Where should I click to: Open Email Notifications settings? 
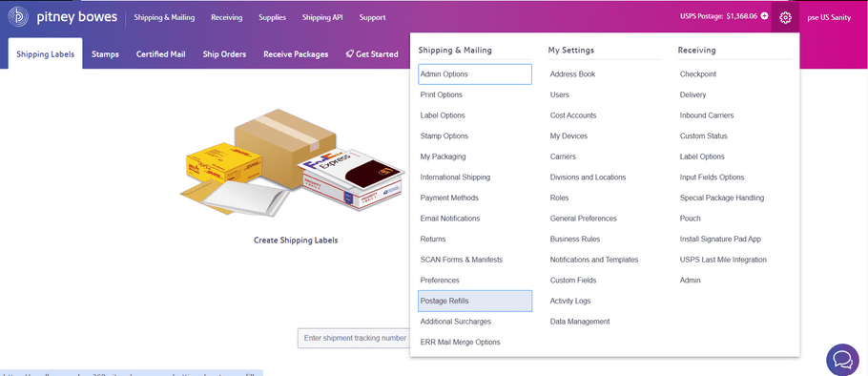point(450,219)
